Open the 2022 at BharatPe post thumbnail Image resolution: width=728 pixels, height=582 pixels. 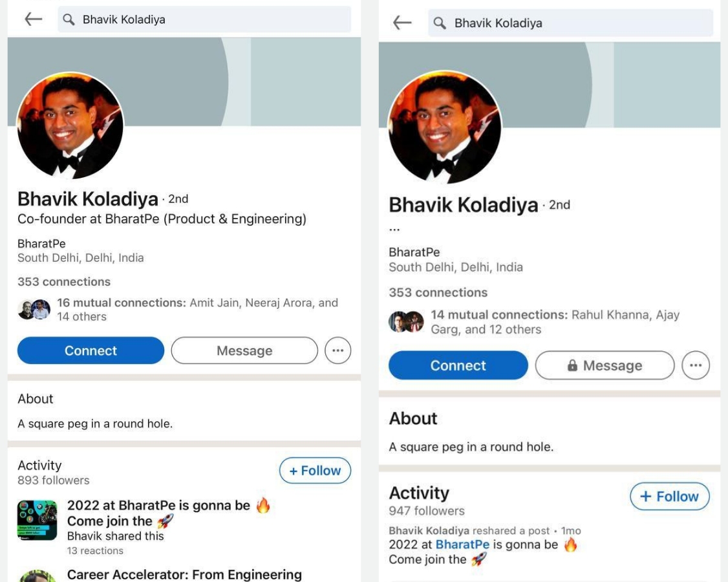pos(37,520)
